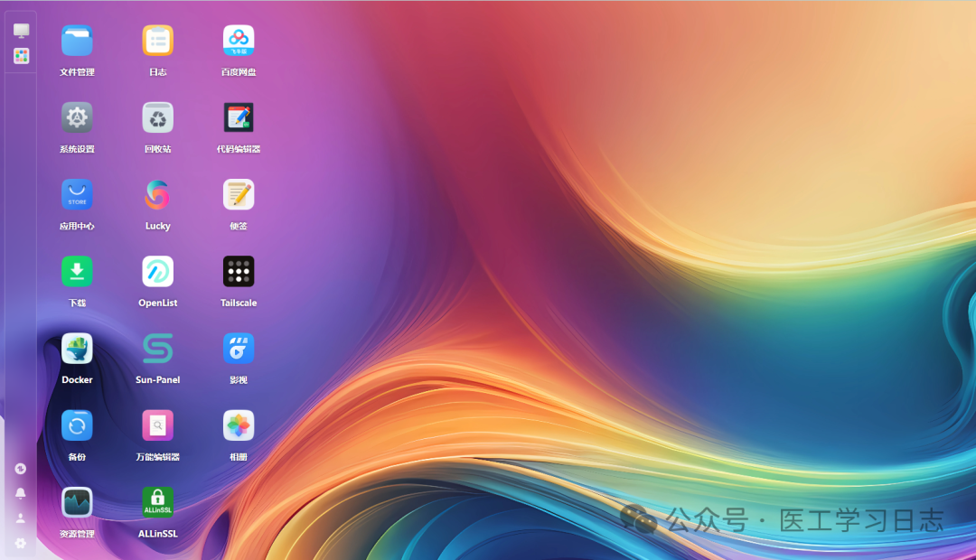Switch to the app launcher view in sidebar

pyautogui.click(x=20, y=56)
